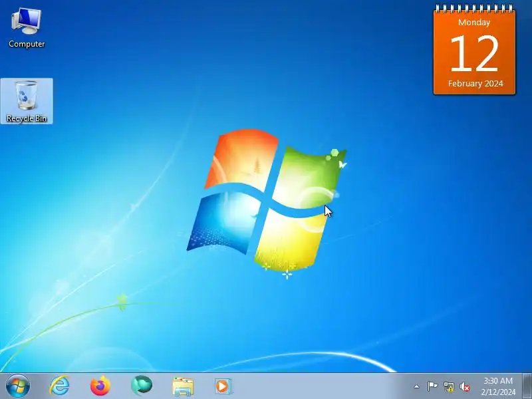Select the Recycle Bin desktop icon
The image size is (532, 399).
27,101
